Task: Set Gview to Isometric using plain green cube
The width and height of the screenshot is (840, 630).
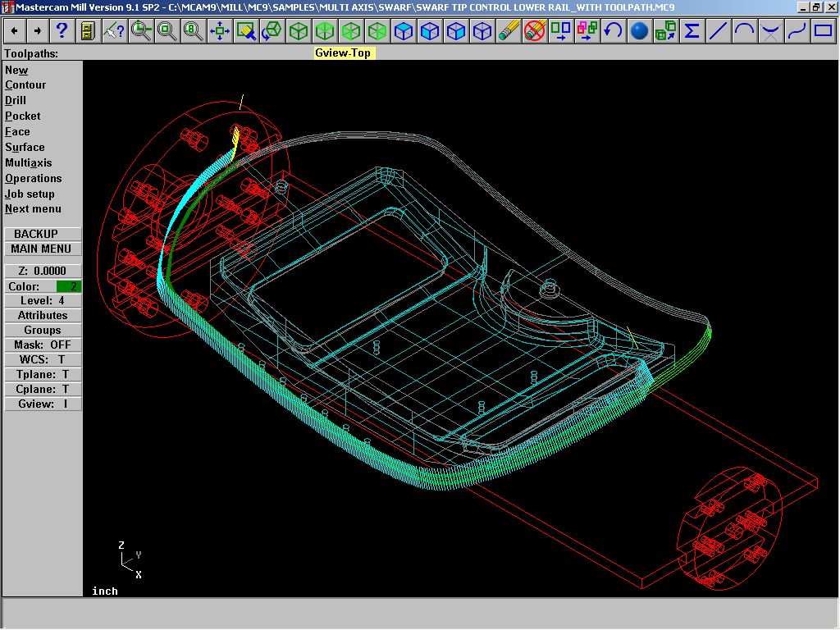Action: tap(298, 31)
